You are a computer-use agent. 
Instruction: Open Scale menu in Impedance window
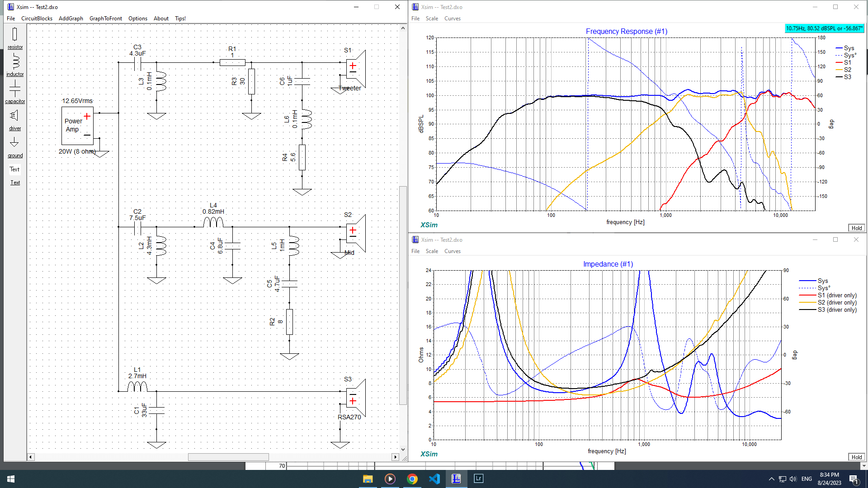click(431, 251)
